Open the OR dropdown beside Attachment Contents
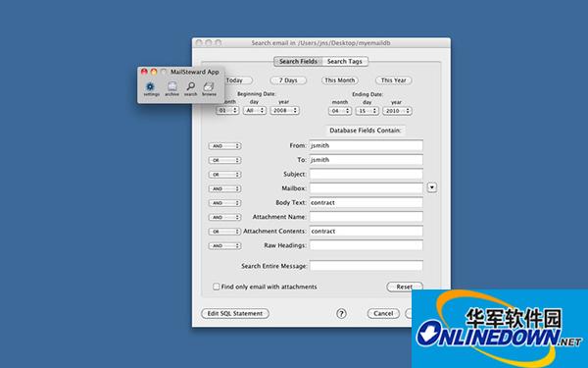 click(x=224, y=232)
